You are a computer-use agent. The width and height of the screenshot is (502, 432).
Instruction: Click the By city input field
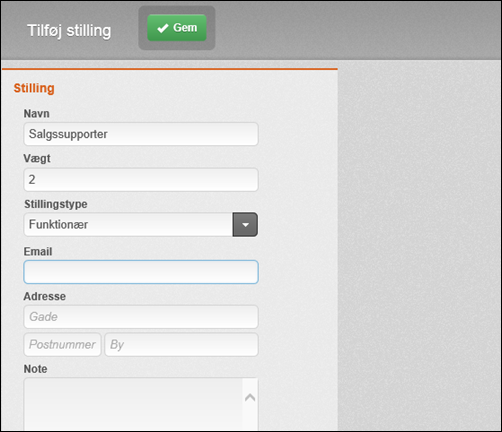pyautogui.click(x=181, y=344)
